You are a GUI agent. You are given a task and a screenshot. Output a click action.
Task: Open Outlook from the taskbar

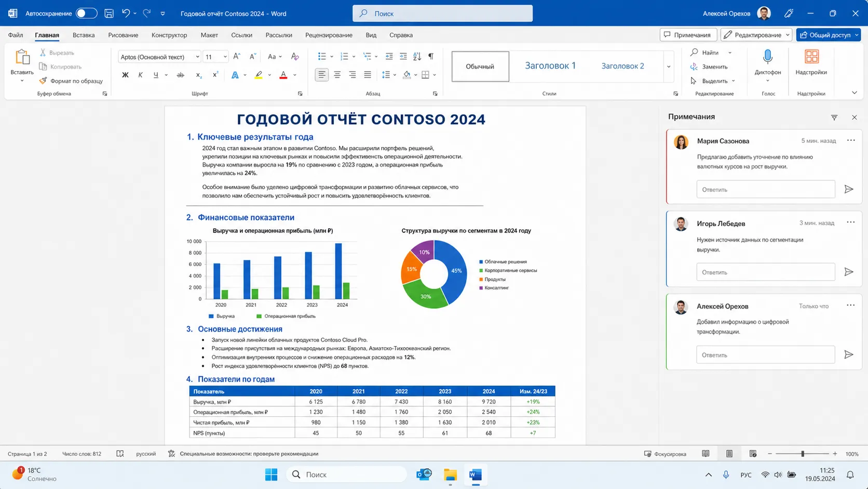point(424,474)
